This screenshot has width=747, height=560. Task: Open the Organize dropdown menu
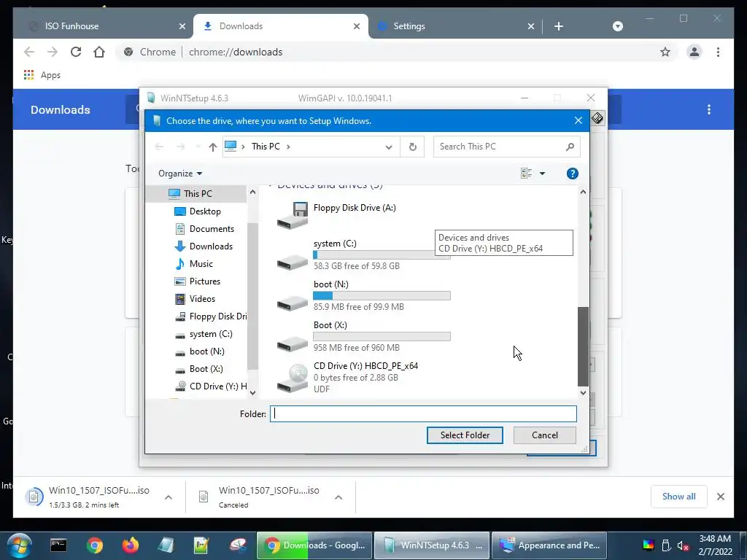tap(180, 174)
